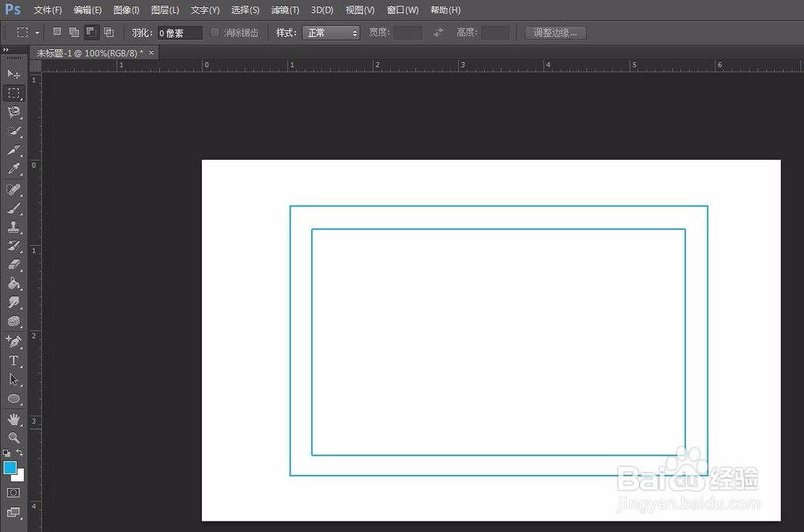
Task: Select the Sponge tool
Action: 14,321
